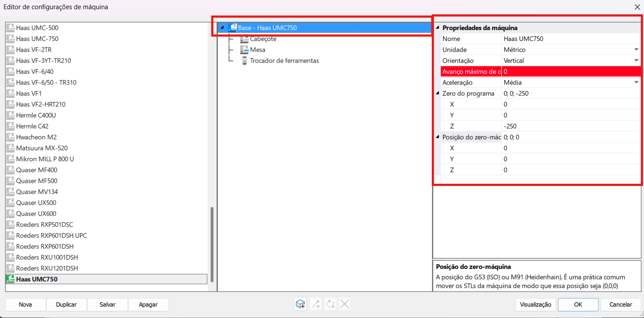Collapse the Zero do programa group

pyautogui.click(x=437, y=93)
